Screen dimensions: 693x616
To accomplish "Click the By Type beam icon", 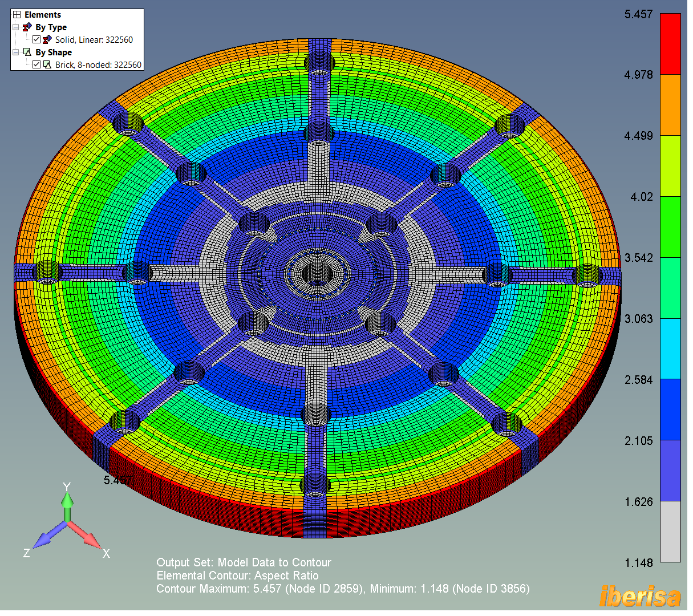I will (27, 27).
